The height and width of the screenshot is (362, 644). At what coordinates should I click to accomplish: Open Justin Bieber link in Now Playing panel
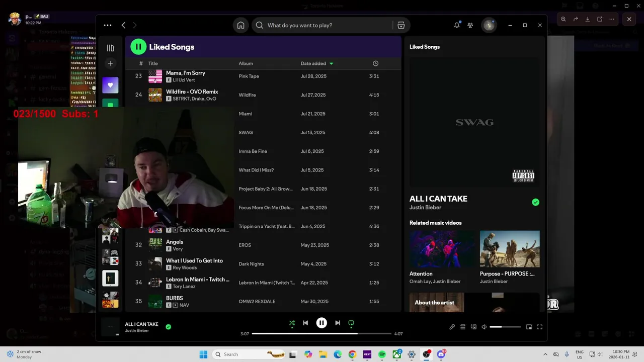tap(425, 207)
